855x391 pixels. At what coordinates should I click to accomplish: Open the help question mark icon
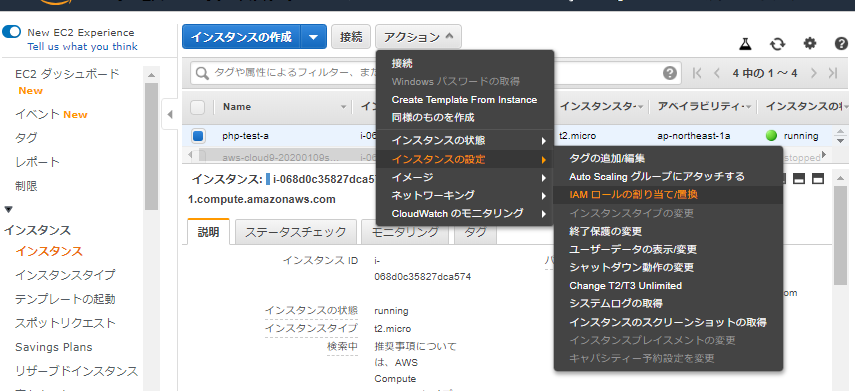coord(841,44)
